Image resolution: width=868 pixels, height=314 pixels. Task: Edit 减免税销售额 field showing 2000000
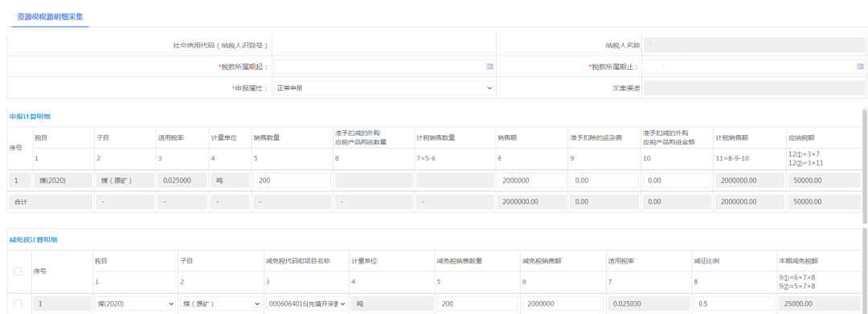pos(563,304)
